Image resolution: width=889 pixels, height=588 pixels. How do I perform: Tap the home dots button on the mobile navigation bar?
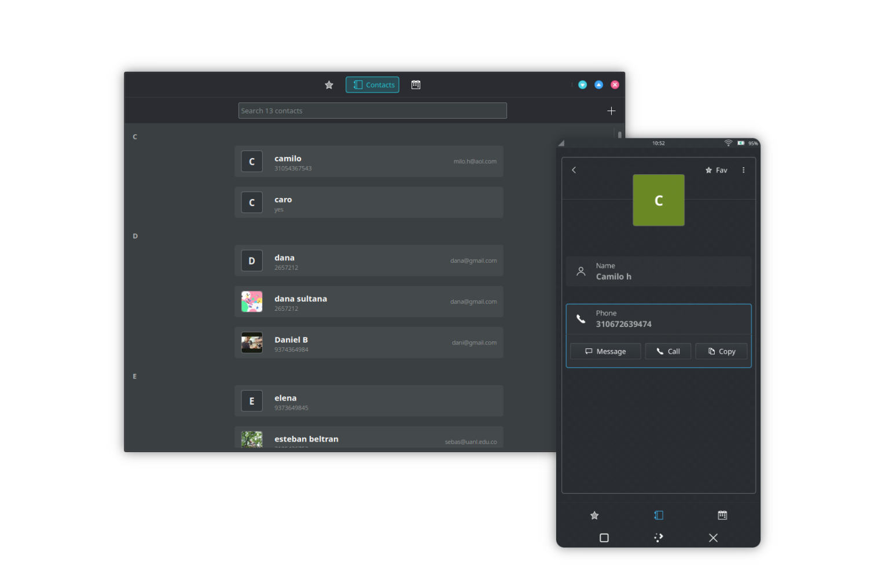[x=658, y=538]
